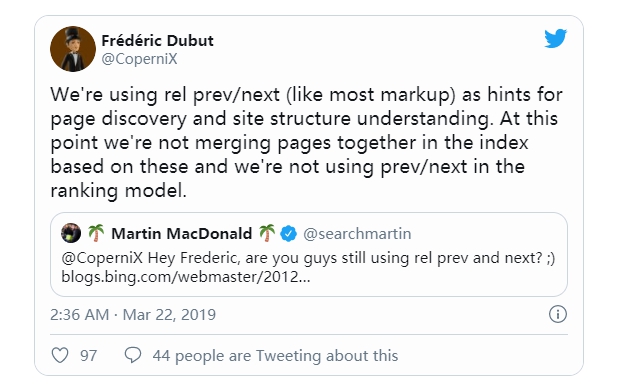Open the main tweet text body
This screenshot has height=392, width=625.
(x=306, y=142)
